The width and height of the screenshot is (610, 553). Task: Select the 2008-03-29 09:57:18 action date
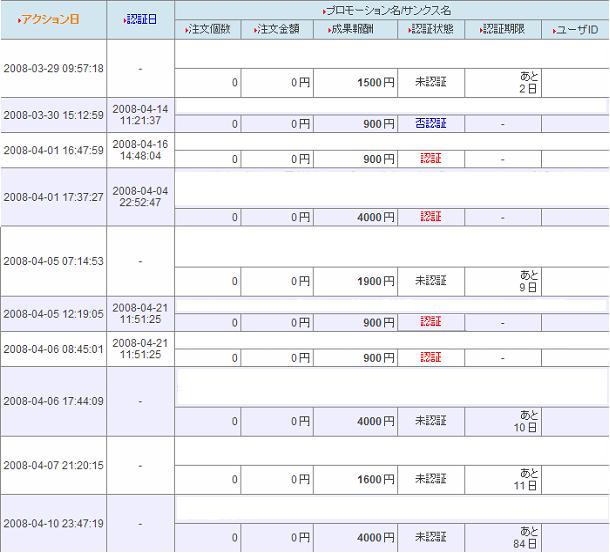tap(54, 68)
